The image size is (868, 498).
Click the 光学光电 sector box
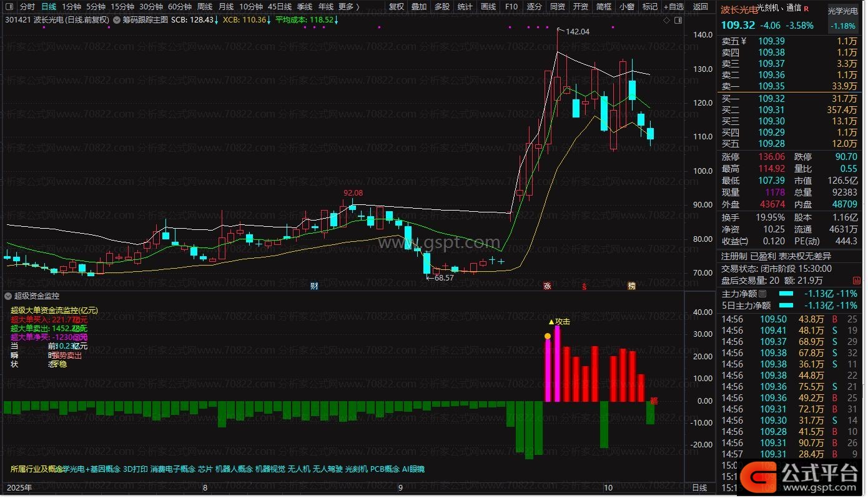pos(842,11)
